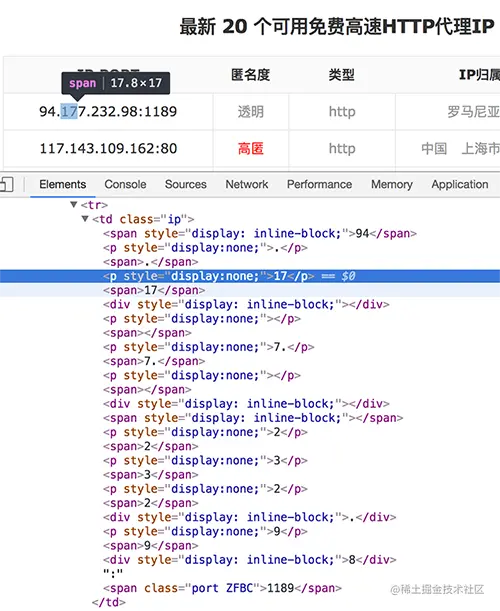Click the red 高匿 anonymity cell
This screenshot has height=611, width=500.
click(x=251, y=148)
